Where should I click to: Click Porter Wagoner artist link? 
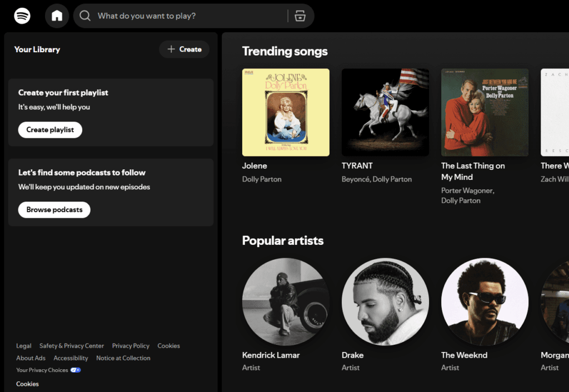(x=467, y=190)
